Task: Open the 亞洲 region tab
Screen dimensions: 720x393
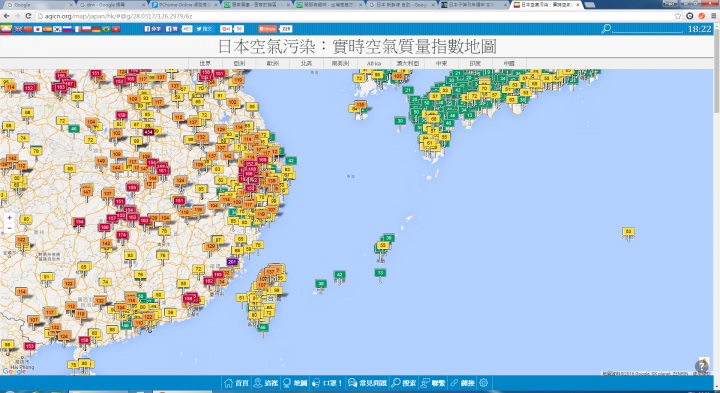Action: pyautogui.click(x=239, y=63)
